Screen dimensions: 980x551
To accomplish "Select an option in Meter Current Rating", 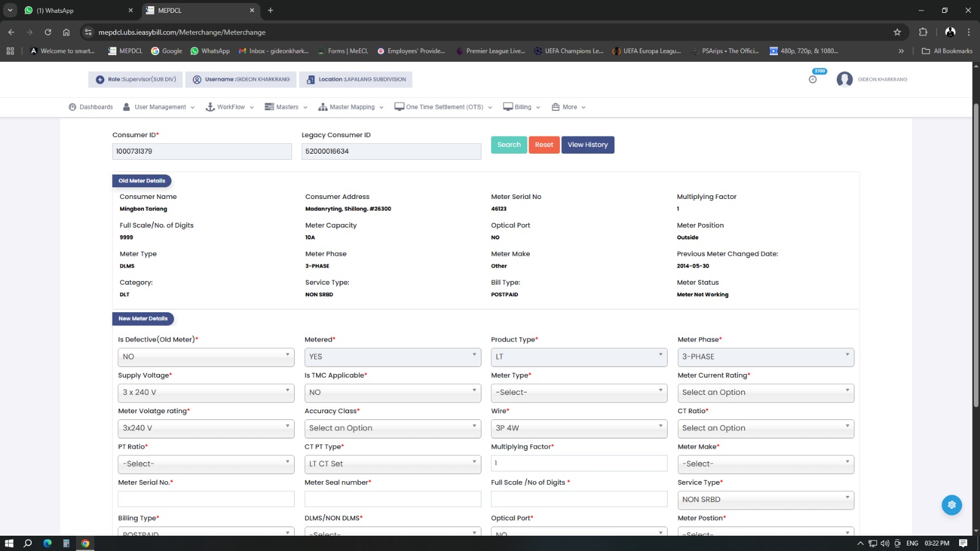I will [765, 392].
